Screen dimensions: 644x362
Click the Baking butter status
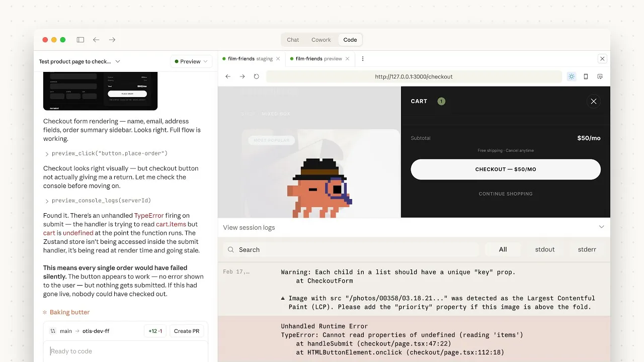click(66, 312)
